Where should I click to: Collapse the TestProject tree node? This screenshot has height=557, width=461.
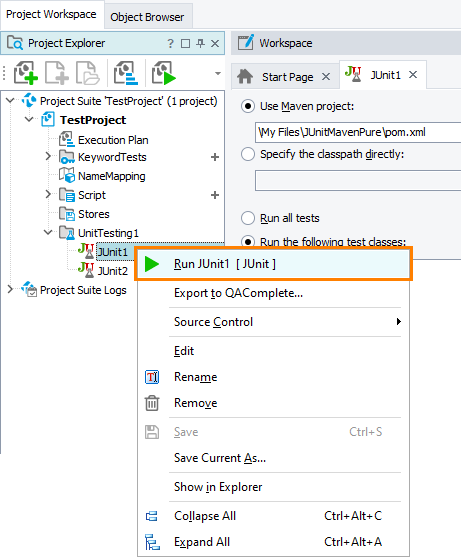point(29,120)
